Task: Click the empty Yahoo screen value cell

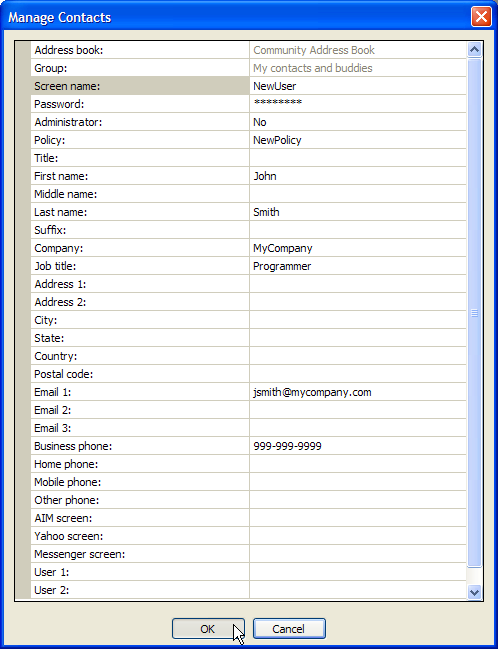Action: click(x=358, y=536)
